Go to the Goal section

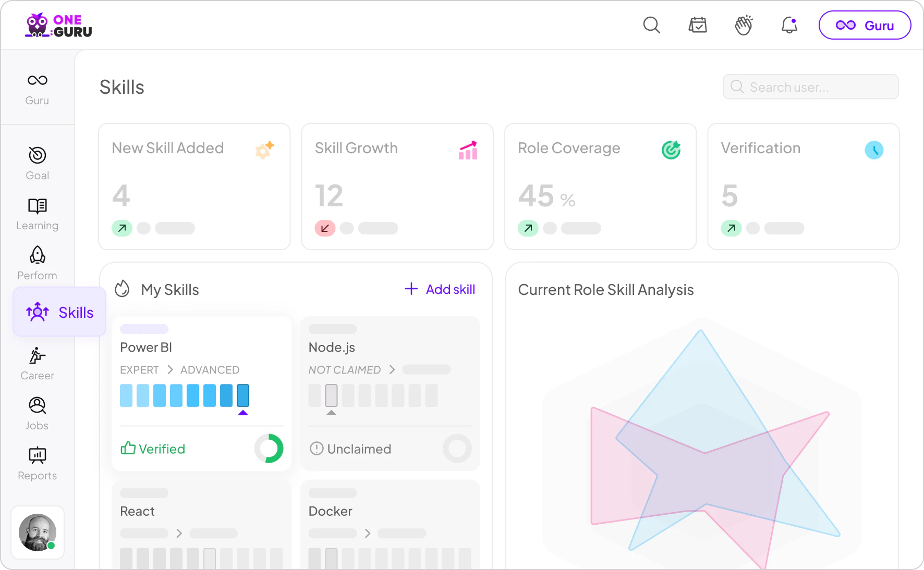tap(37, 164)
